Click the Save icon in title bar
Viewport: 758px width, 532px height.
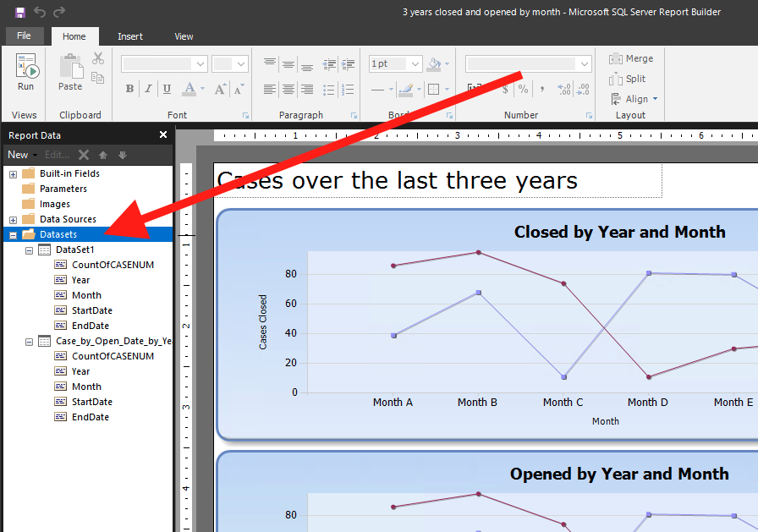coord(20,12)
